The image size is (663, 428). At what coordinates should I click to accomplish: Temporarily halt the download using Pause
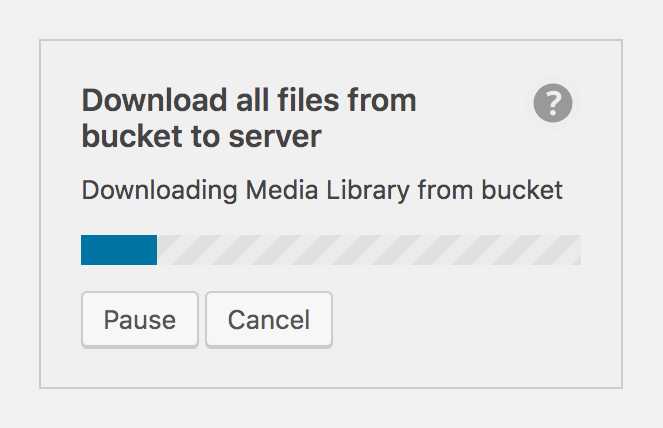coord(140,320)
